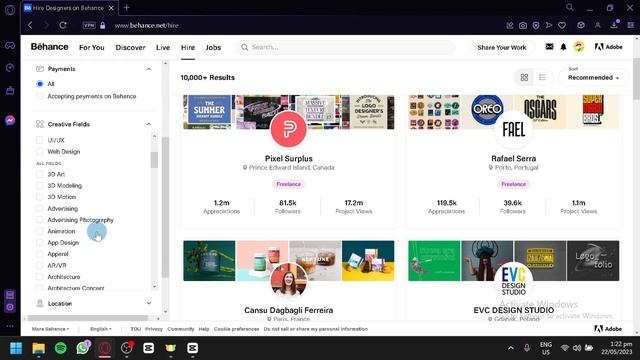The image size is (640, 360).
Task: Open More Behance footer dropdown
Action: [x=50, y=329]
